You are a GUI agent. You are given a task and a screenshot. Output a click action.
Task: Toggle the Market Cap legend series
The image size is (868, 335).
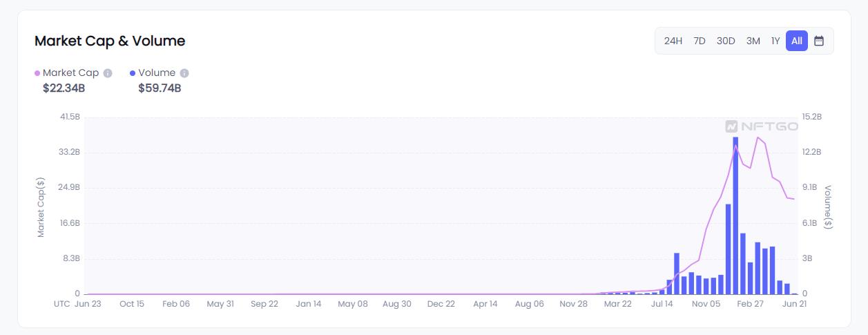click(x=70, y=73)
